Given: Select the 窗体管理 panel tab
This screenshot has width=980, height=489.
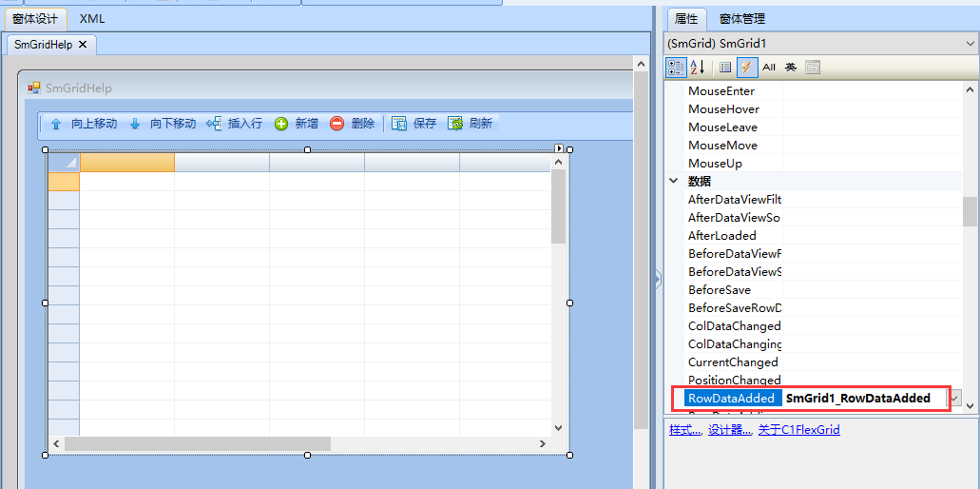Looking at the screenshot, I should pyautogui.click(x=741, y=19).
